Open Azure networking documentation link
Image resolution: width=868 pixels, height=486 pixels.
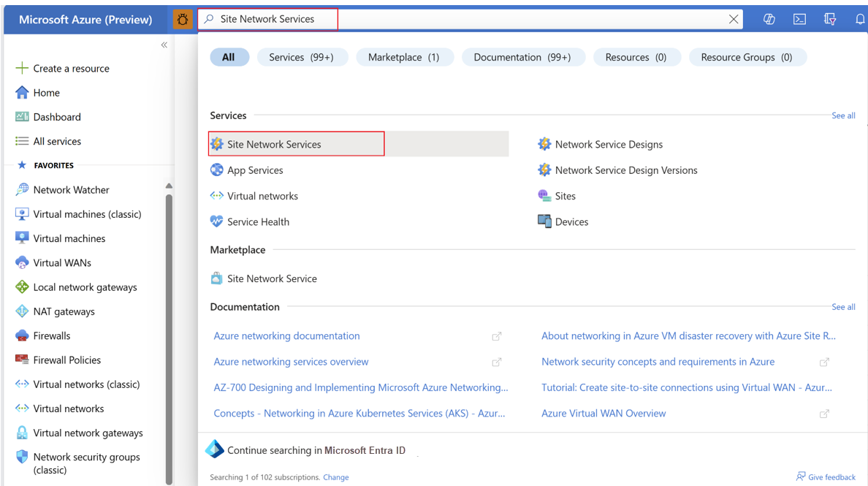coord(286,336)
